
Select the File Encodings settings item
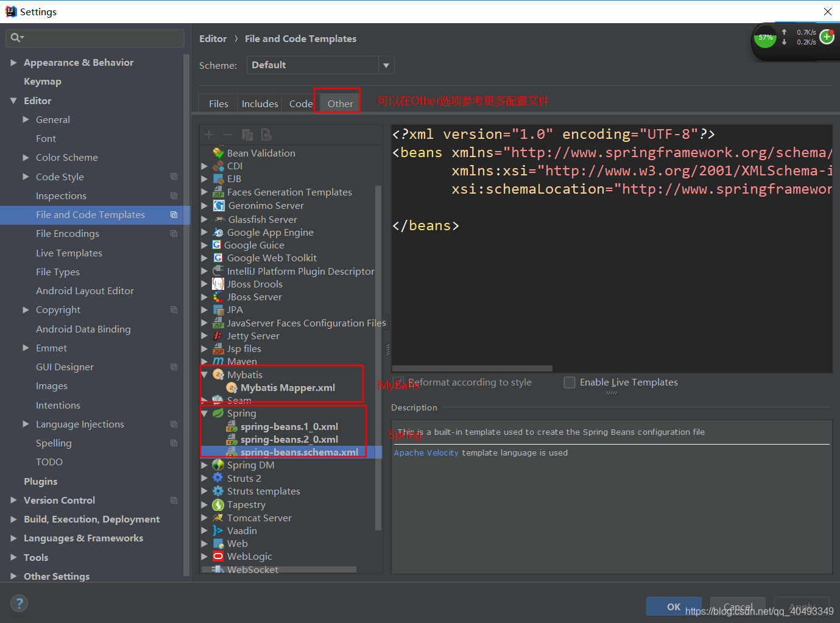point(67,233)
